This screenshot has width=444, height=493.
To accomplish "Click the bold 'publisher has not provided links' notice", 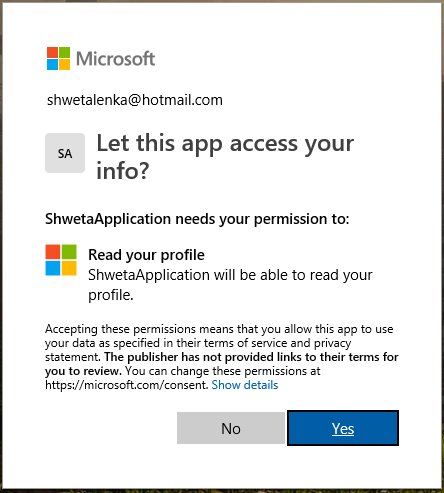I will click(x=222, y=364).
